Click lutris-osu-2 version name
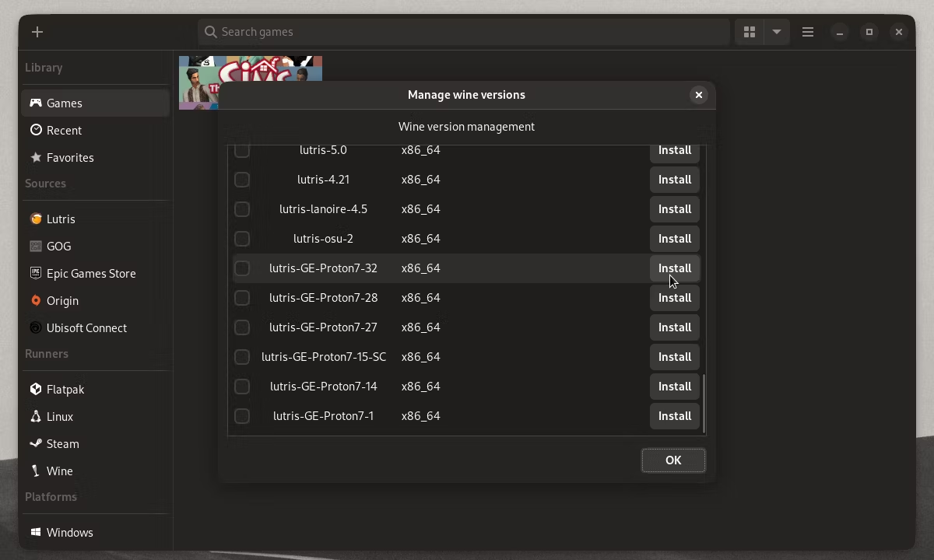The height and width of the screenshot is (560, 934). click(x=323, y=239)
